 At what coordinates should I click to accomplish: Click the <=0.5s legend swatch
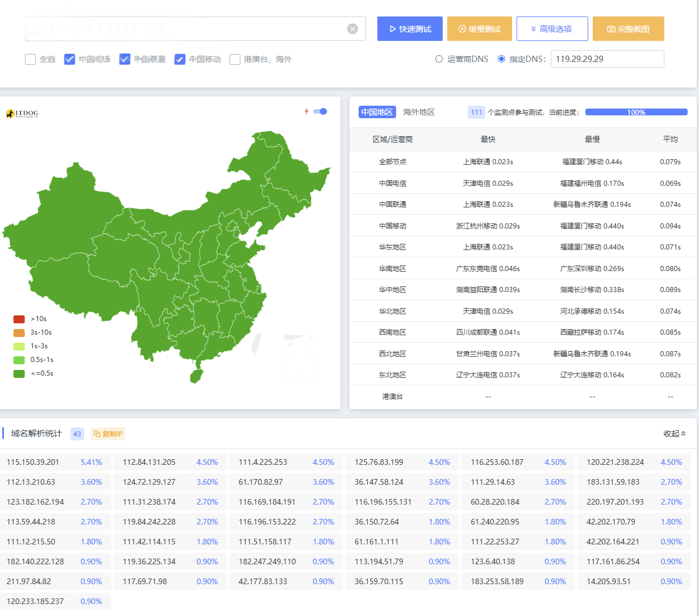coord(19,374)
